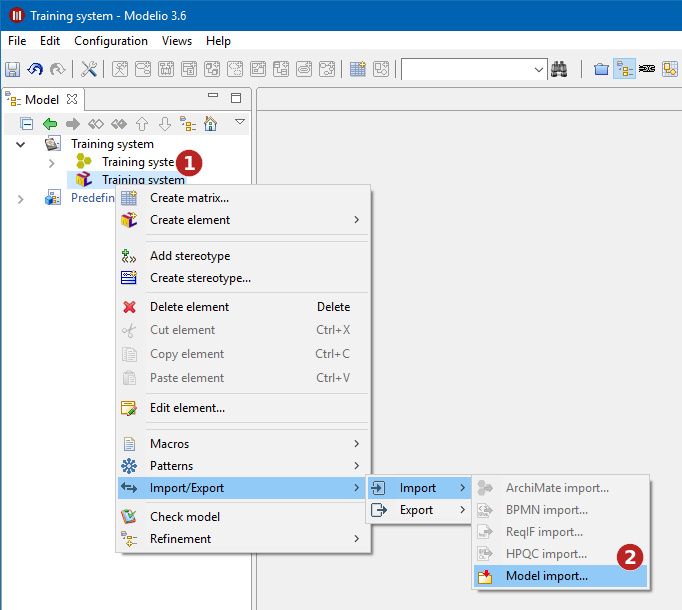The image size is (682, 610).
Task: Click the yellow diagram perspective icon at toolbar end
Action: coord(669,69)
